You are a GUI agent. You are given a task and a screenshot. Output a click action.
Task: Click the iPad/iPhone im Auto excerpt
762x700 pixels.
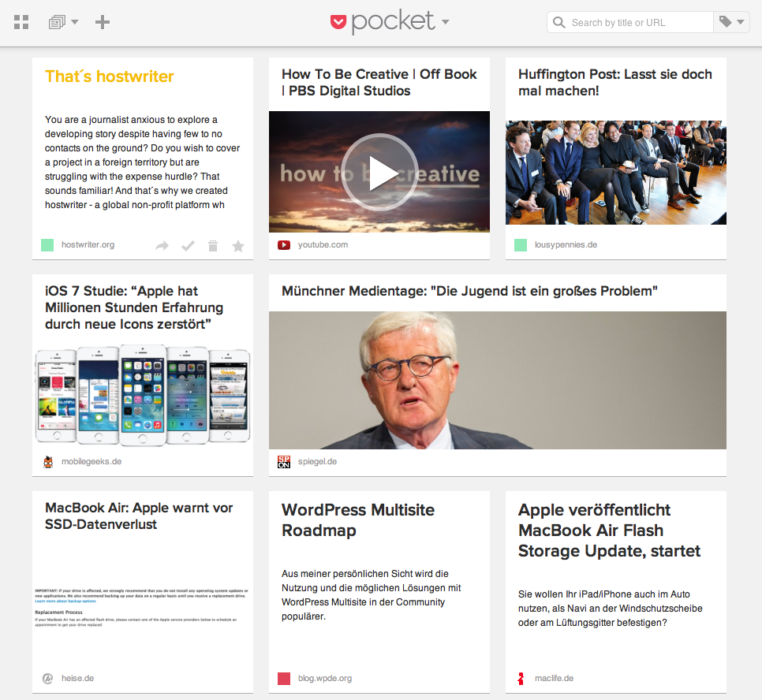click(x=611, y=609)
